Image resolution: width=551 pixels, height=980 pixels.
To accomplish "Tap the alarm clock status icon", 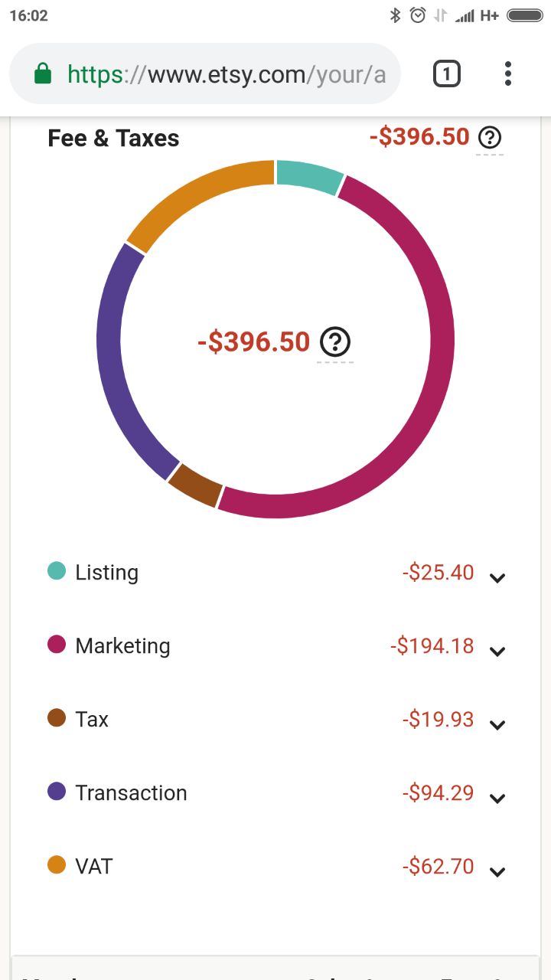I will (x=418, y=15).
